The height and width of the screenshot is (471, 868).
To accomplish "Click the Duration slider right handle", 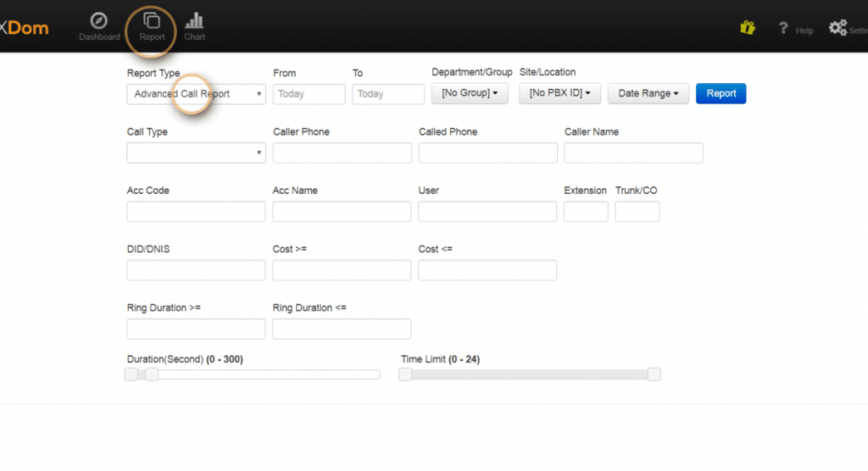I will tap(152, 374).
